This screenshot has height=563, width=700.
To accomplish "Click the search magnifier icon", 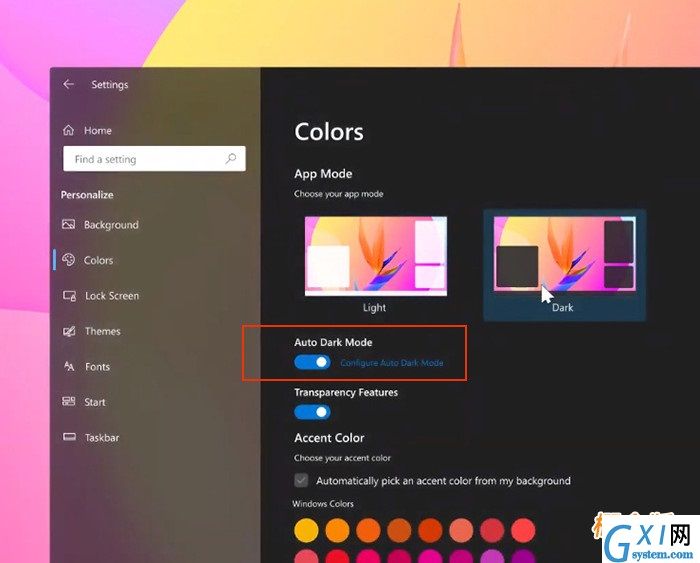I will click(231, 158).
